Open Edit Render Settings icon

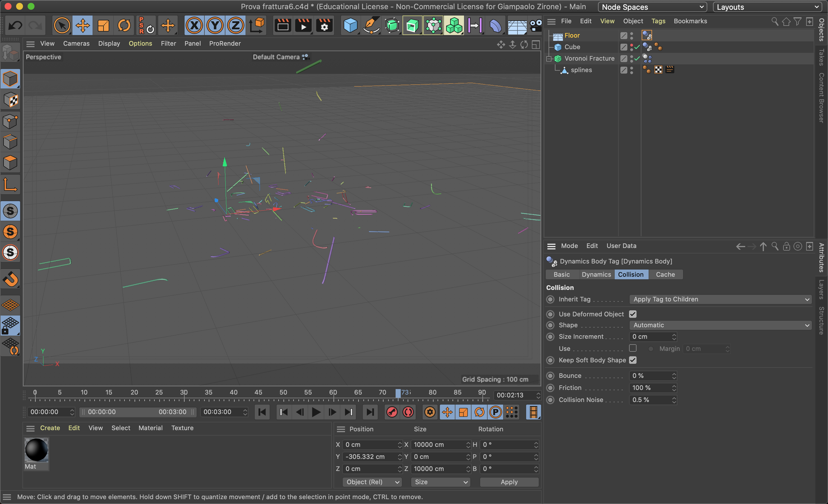click(324, 25)
